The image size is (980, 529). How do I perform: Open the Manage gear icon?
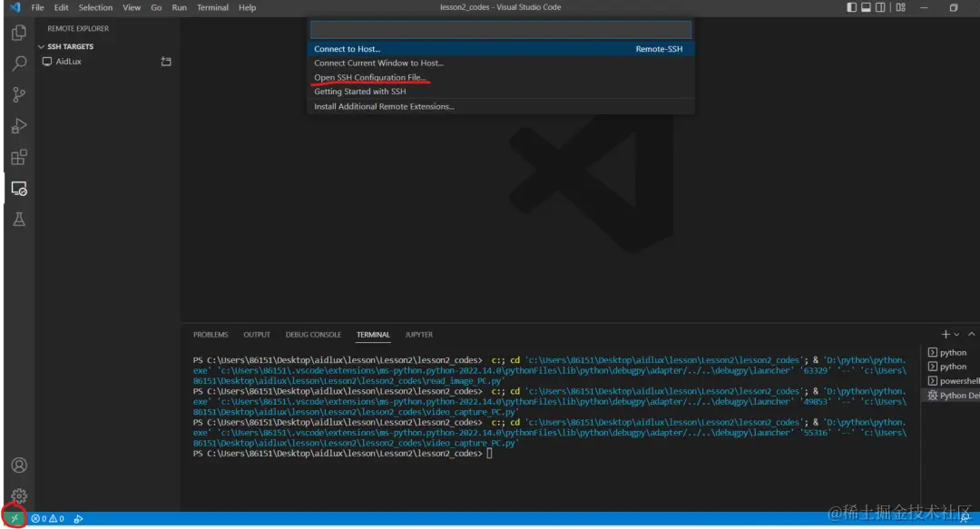19,495
